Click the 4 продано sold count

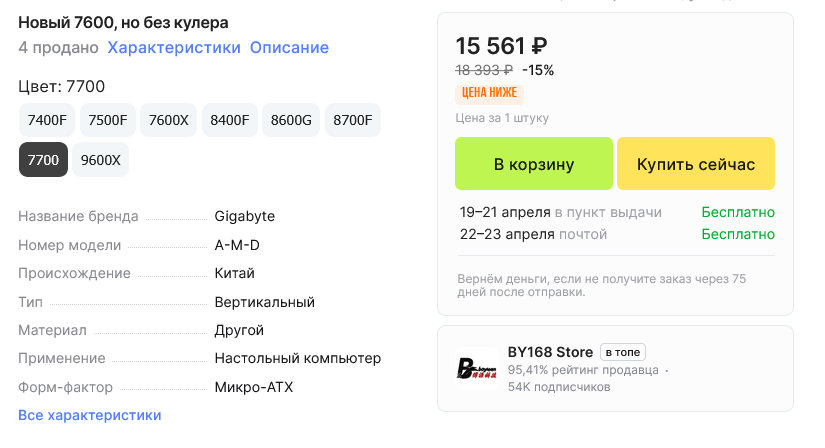pos(58,48)
